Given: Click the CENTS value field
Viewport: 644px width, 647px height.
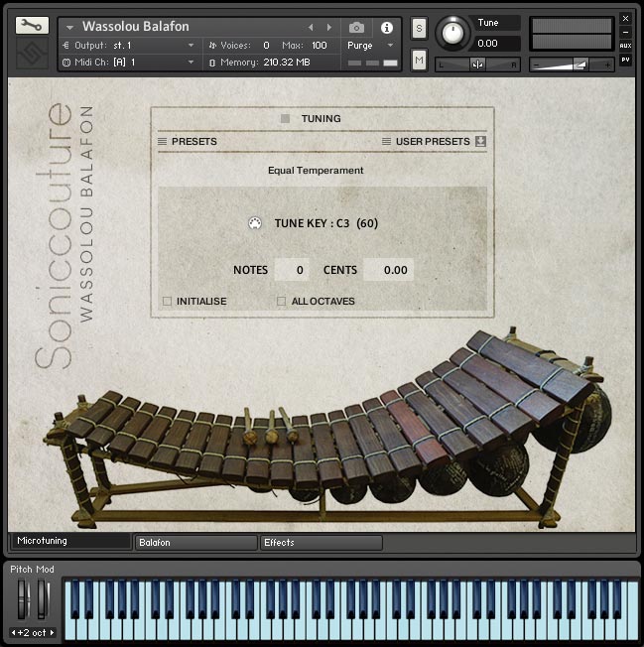Looking at the screenshot, I should point(388,270).
